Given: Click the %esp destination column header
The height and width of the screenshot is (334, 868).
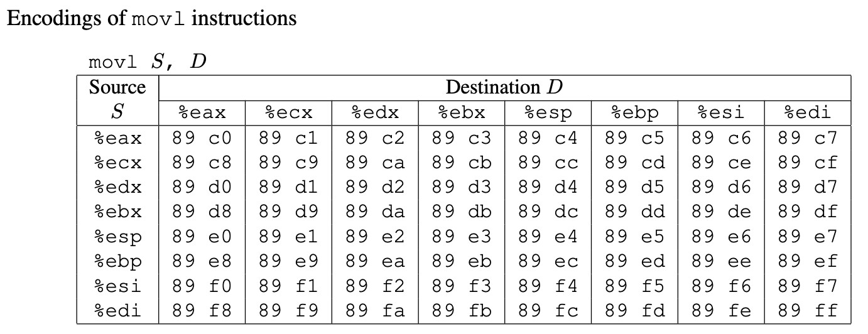Looking at the screenshot, I should [x=548, y=113].
